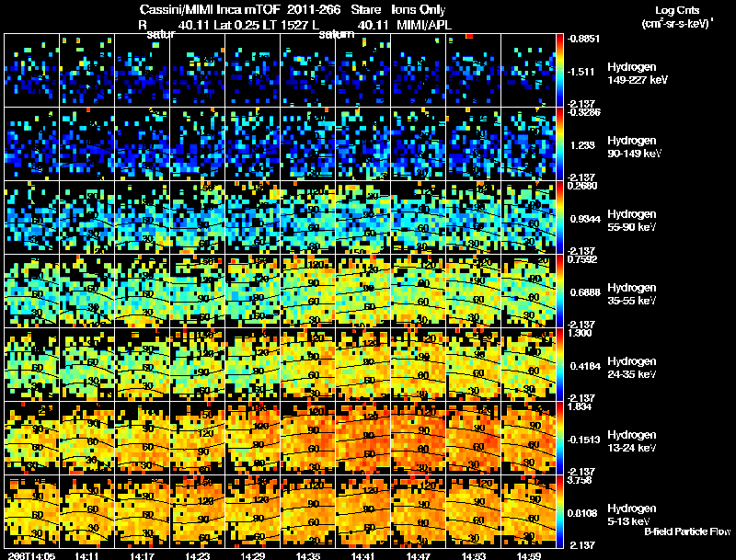
Task: Click the -0.1513 color scale value
Action: pos(583,440)
